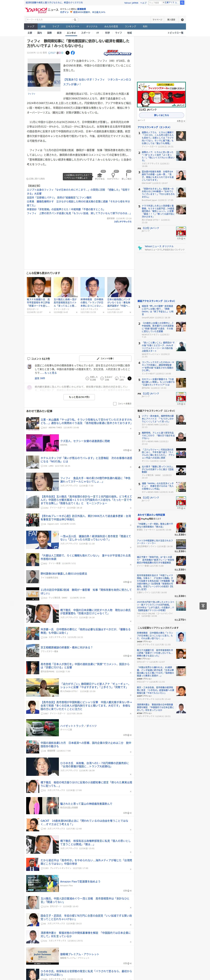Click the ヘルプ link in header
The height and width of the screenshot is (980, 210).
[x=143, y=3]
